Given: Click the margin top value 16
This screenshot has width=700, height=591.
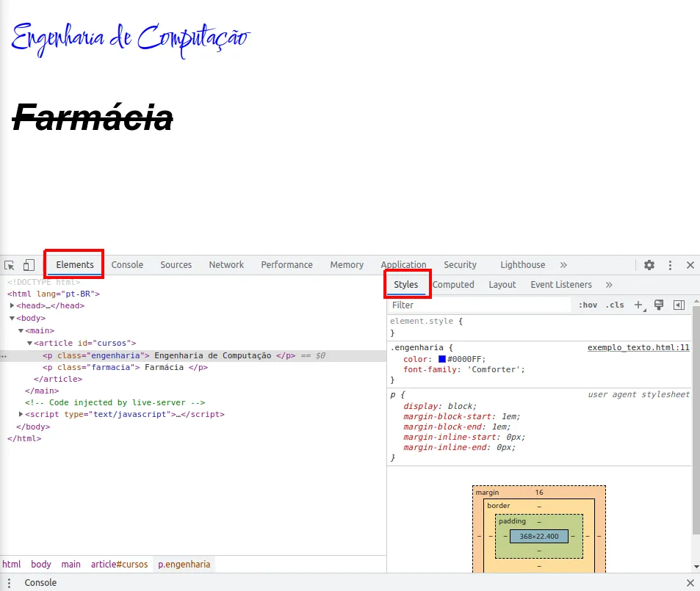Looking at the screenshot, I should (539, 493).
